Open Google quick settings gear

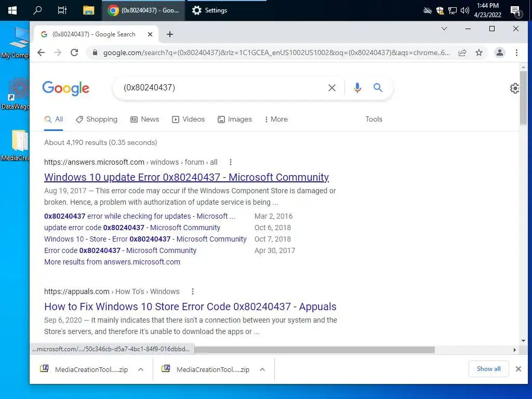coord(515,88)
